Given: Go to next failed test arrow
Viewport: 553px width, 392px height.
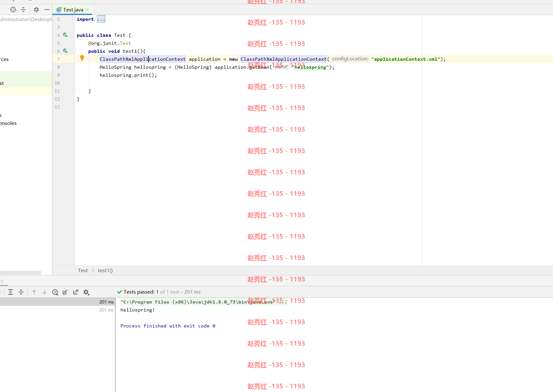Looking at the screenshot, I should pyautogui.click(x=44, y=292).
